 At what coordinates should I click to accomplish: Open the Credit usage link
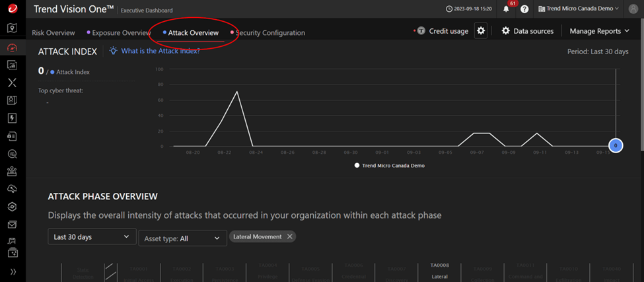point(448,31)
